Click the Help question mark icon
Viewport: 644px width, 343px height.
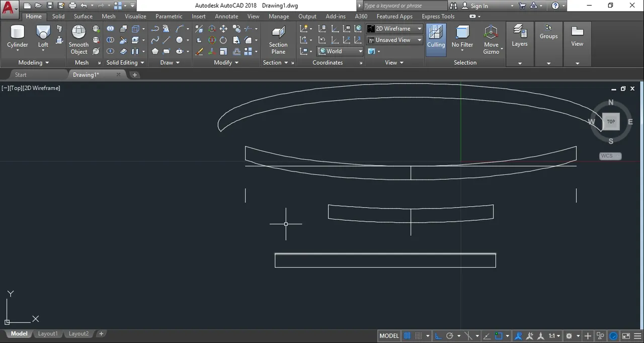555,6
